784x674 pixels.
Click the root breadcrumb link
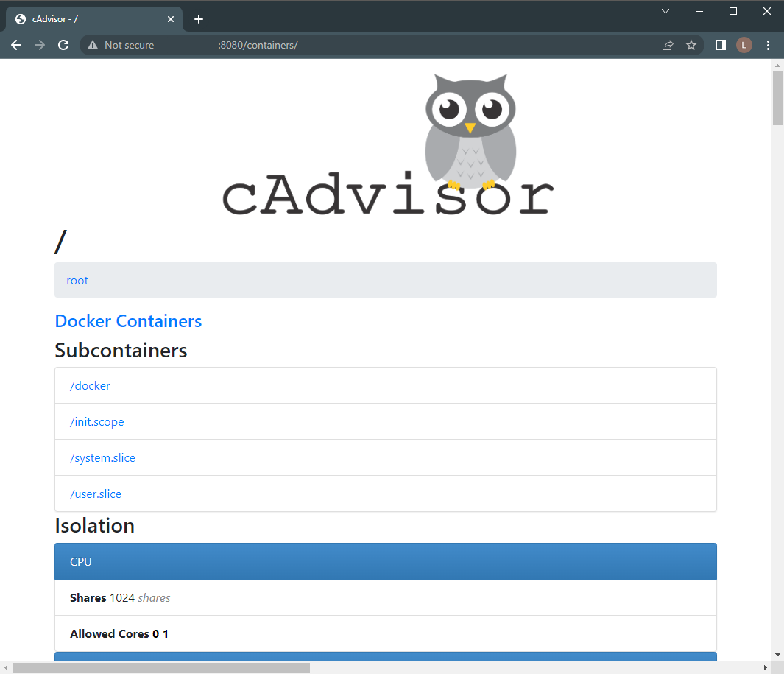click(77, 281)
